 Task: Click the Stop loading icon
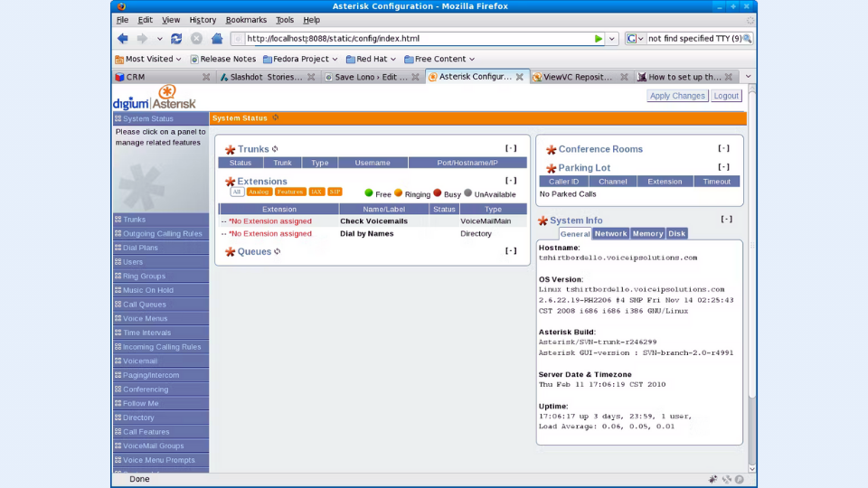pos(196,38)
